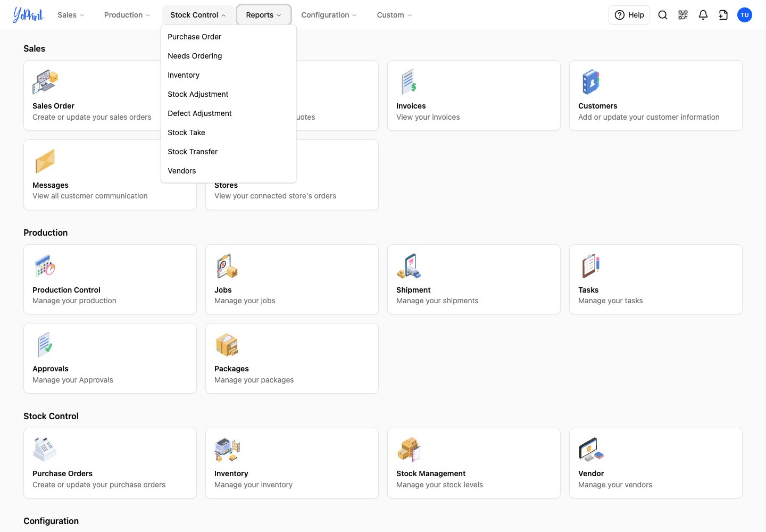Click the Production Control calendar icon
This screenshot has height=532, width=766.
tap(45, 266)
